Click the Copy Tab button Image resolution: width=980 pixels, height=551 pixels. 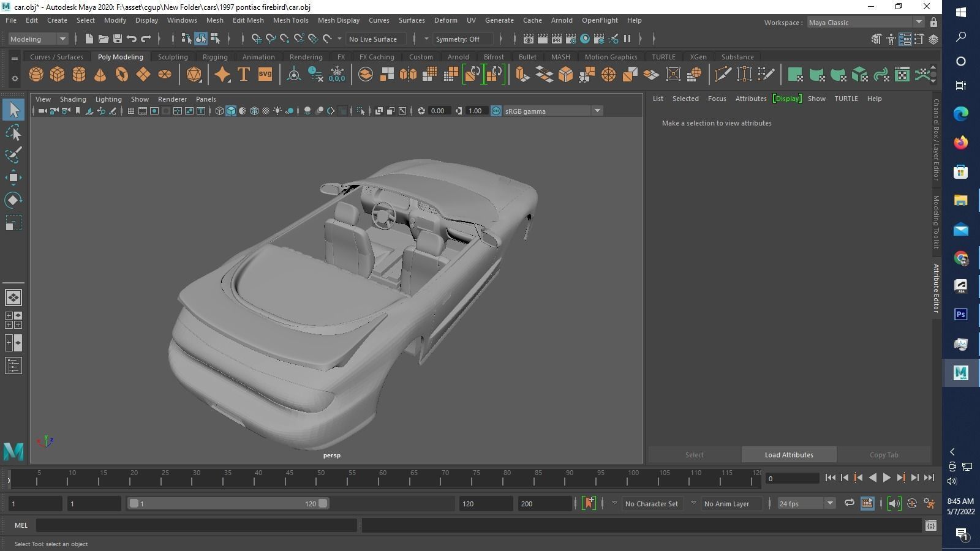pyautogui.click(x=884, y=455)
